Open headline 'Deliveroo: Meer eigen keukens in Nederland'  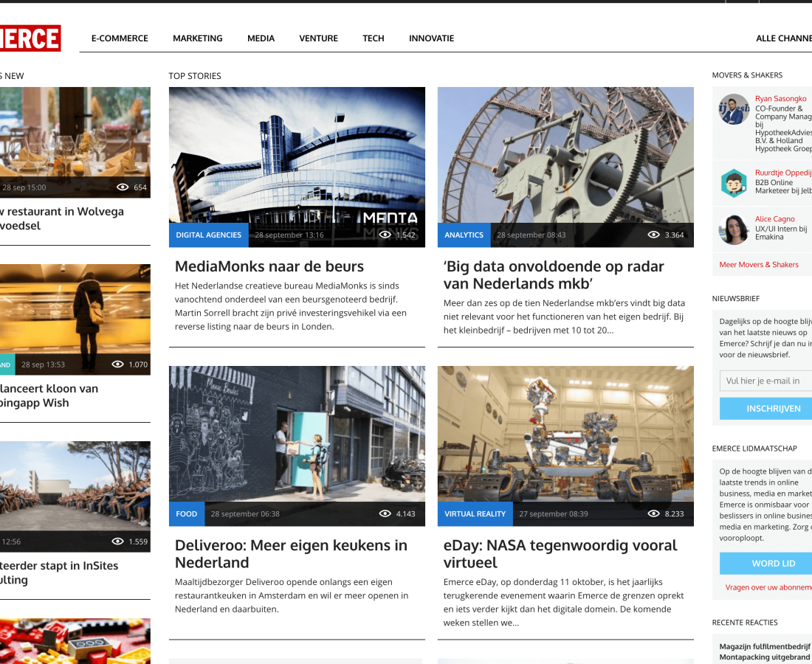pos(291,554)
